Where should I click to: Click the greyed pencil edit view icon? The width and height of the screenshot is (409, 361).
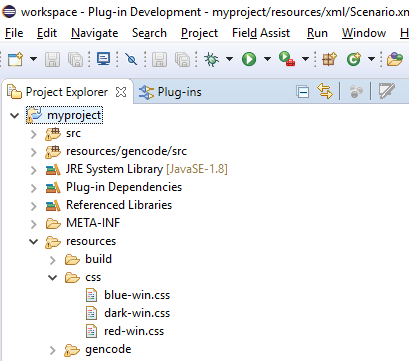387,91
